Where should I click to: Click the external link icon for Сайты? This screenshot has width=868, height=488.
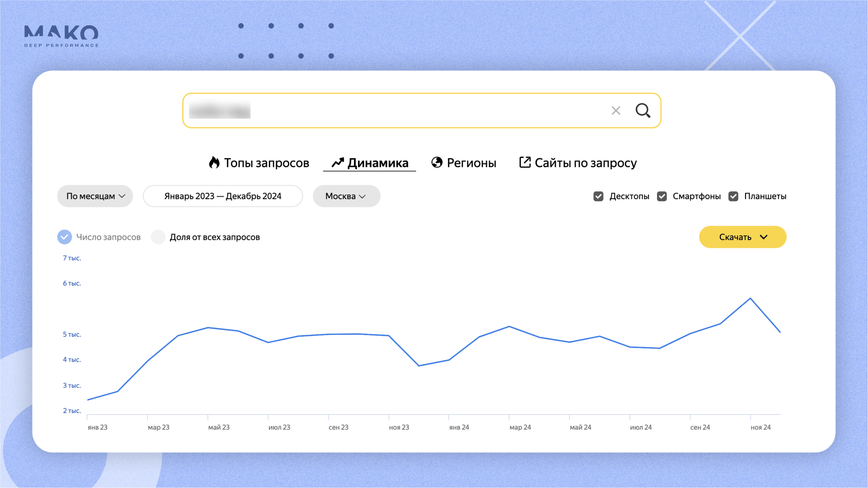525,163
